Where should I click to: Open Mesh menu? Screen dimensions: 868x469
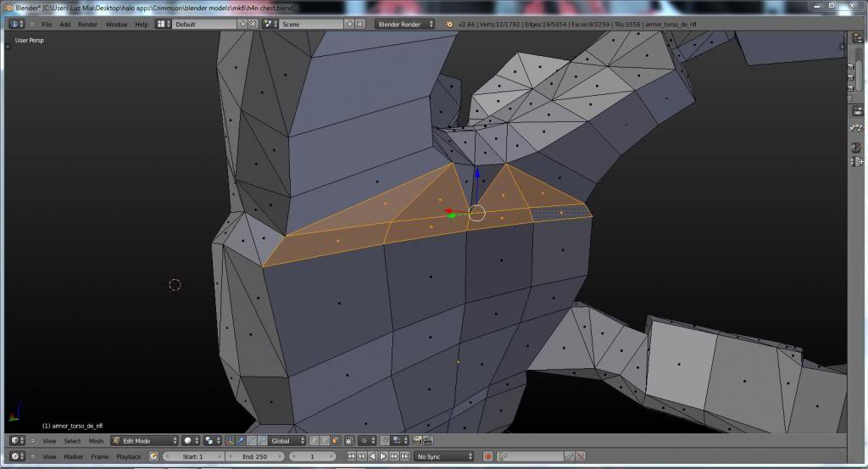click(x=96, y=441)
